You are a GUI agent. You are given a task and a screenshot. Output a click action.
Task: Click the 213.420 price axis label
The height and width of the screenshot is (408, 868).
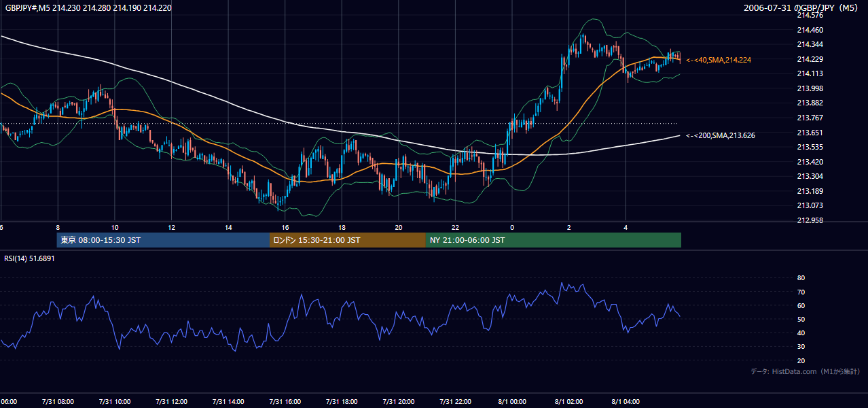pyautogui.click(x=810, y=162)
